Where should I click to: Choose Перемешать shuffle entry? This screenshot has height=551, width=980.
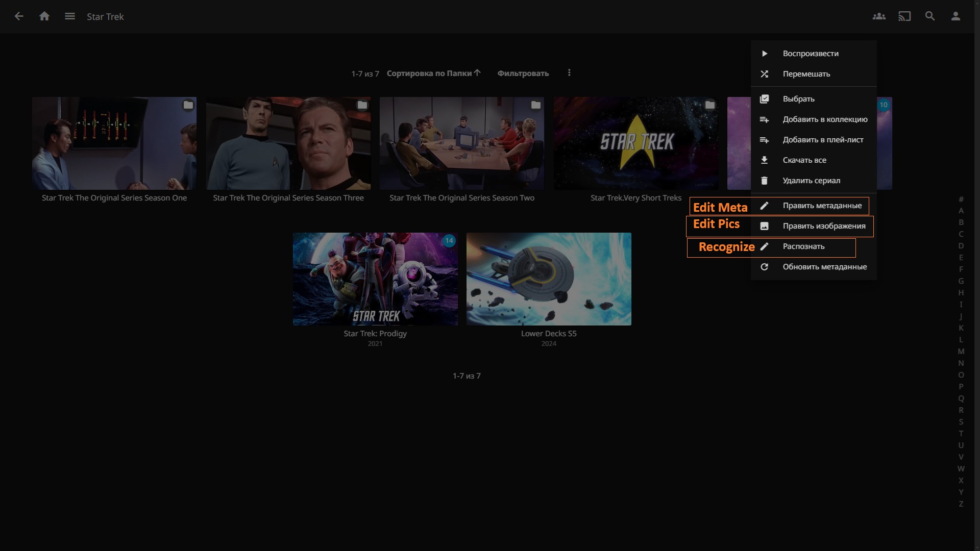806,74
